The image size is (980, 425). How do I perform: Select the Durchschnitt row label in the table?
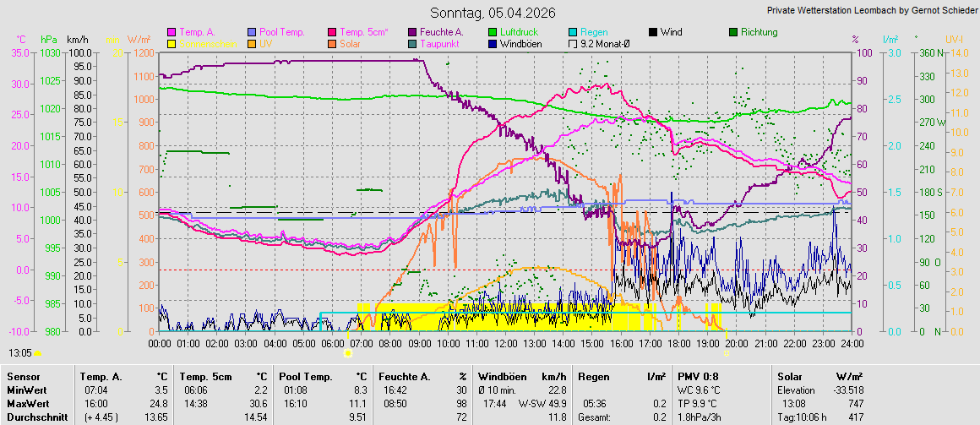pyautogui.click(x=36, y=417)
